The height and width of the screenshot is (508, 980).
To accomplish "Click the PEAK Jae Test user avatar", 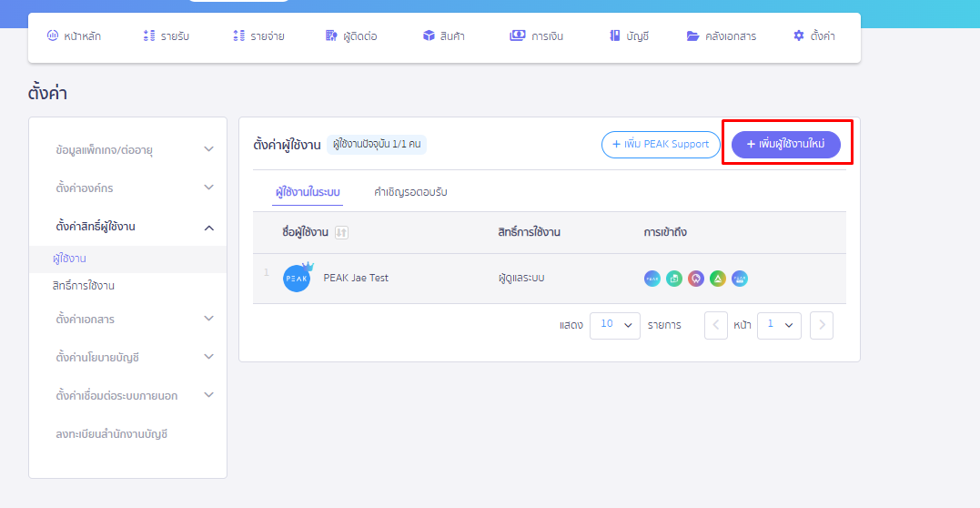I will [x=297, y=279].
